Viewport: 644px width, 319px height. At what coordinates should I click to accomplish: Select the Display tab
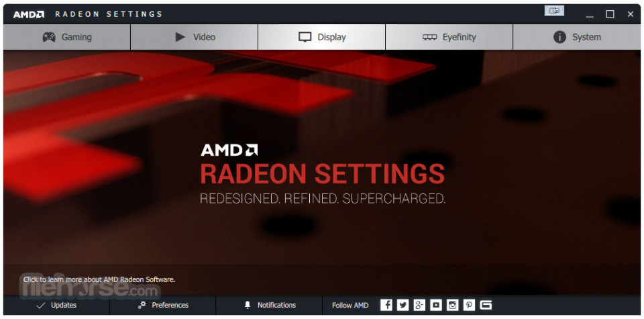tap(321, 37)
